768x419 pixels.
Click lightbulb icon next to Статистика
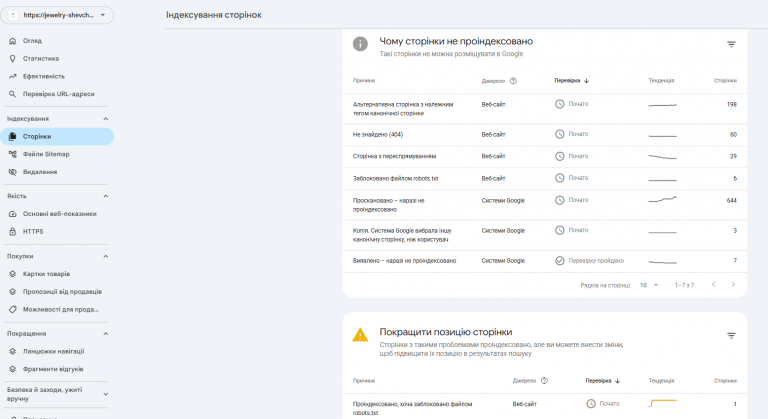click(13, 58)
